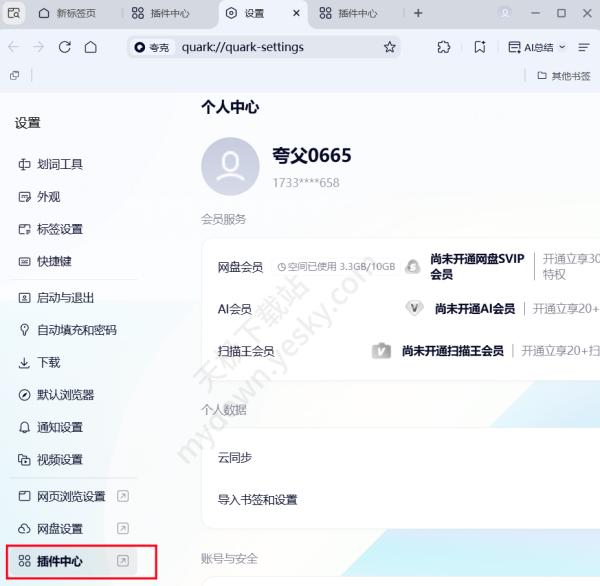Click the home icon in the toolbar
Viewport: 600px width, 586px height.
91,47
